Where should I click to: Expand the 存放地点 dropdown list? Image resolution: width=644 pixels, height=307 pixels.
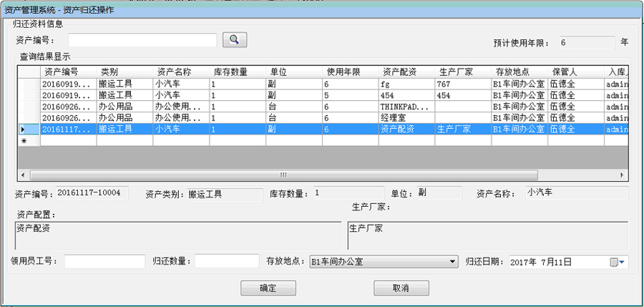pos(452,263)
